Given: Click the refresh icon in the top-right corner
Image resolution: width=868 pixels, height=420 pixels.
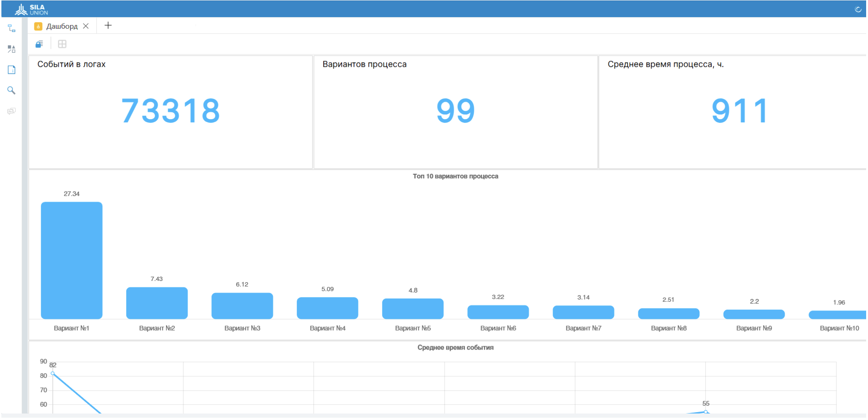Looking at the screenshot, I should point(859,8).
